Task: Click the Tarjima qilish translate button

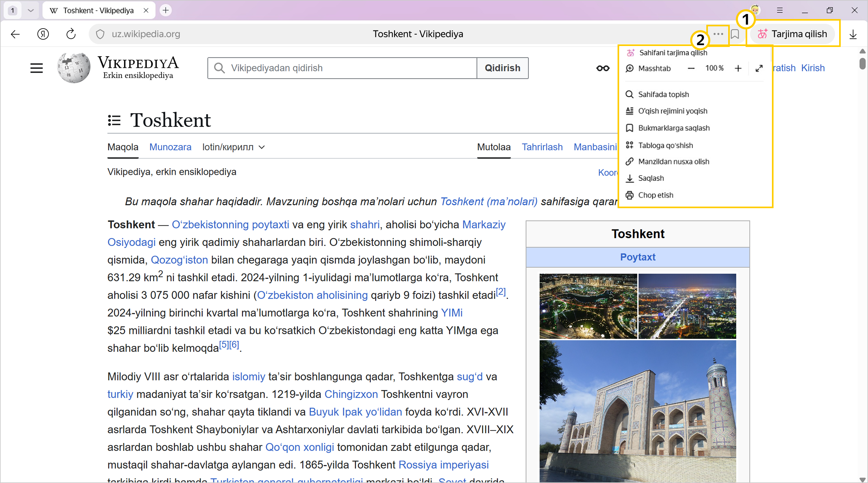Action: [792, 34]
